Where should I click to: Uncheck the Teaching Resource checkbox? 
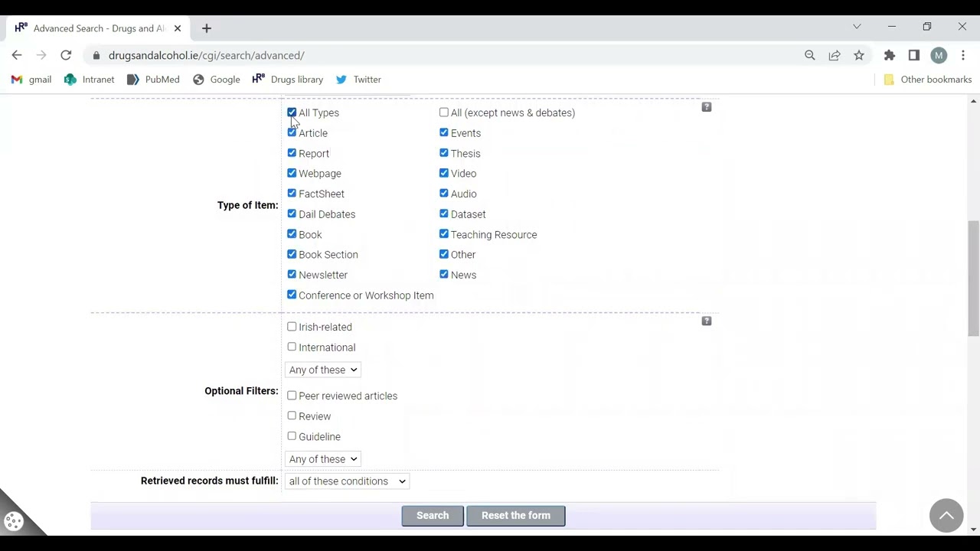pos(444,234)
